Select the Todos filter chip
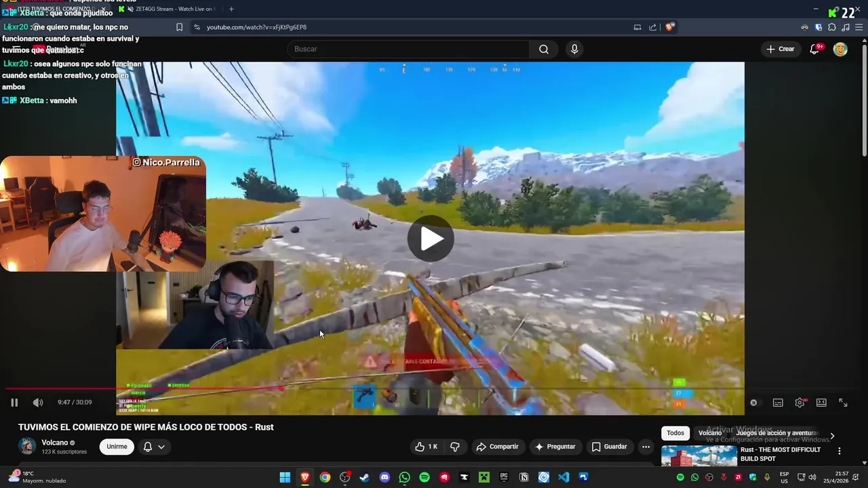This screenshot has height=488, width=868. pyautogui.click(x=675, y=433)
